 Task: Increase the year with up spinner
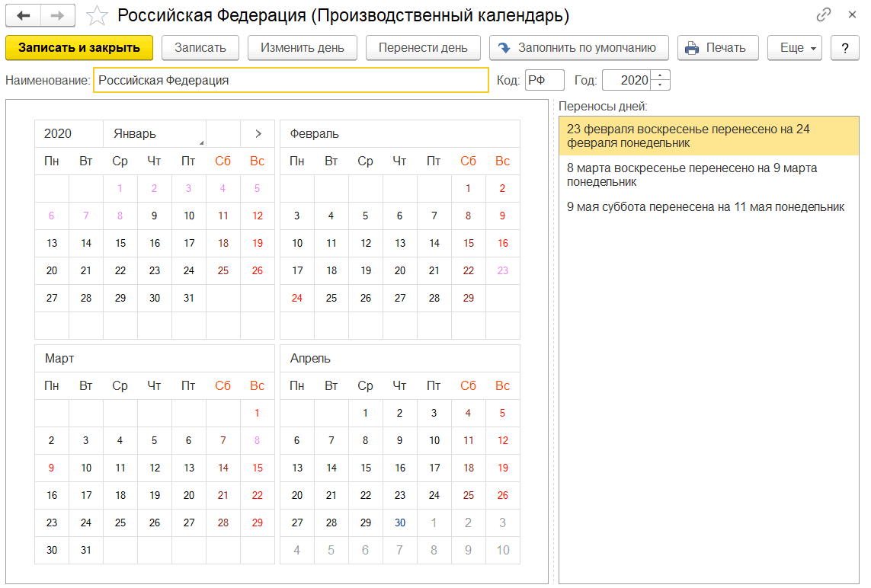click(x=661, y=75)
